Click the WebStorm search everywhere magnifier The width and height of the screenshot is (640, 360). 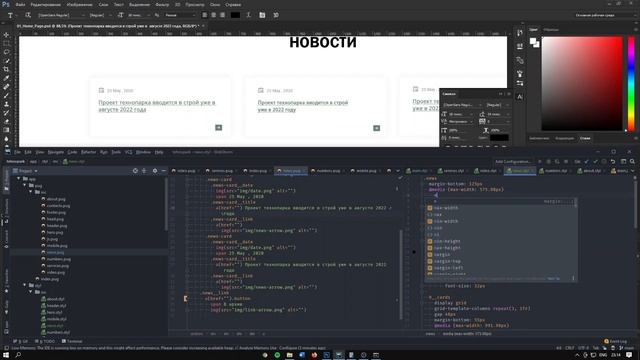[632, 162]
